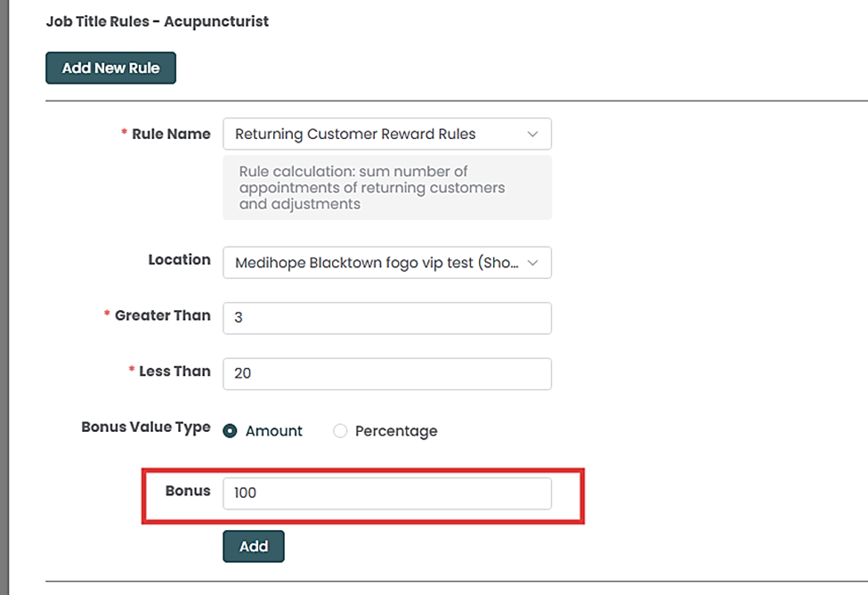Screen dimensions: 868x595
Task: Click the "Bonus" field label
Action: pyautogui.click(x=188, y=491)
